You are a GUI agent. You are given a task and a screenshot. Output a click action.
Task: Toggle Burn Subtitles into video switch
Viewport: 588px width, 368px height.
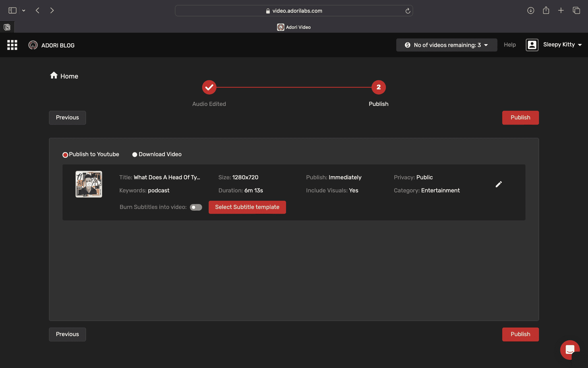click(x=196, y=207)
